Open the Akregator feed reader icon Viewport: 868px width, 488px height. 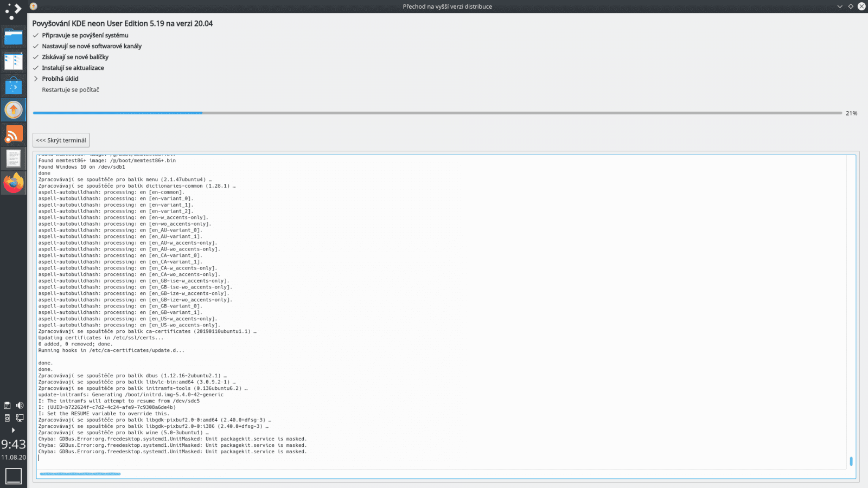click(x=14, y=133)
